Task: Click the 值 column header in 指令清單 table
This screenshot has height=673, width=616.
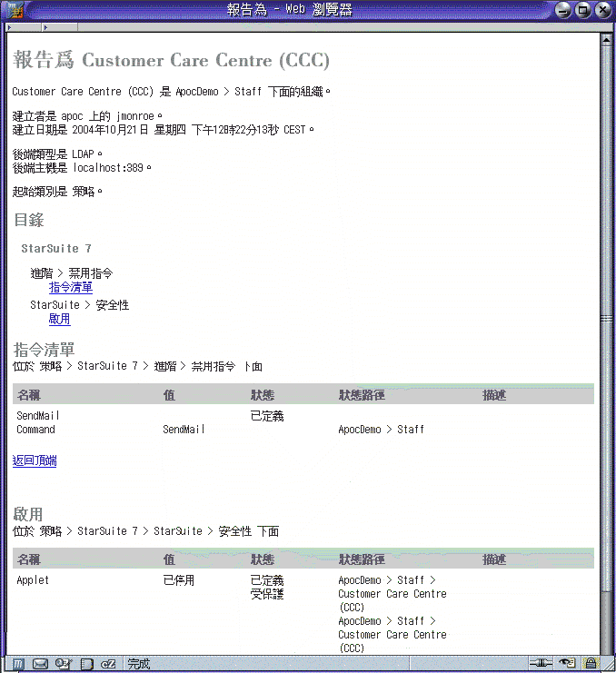Action: [169, 395]
